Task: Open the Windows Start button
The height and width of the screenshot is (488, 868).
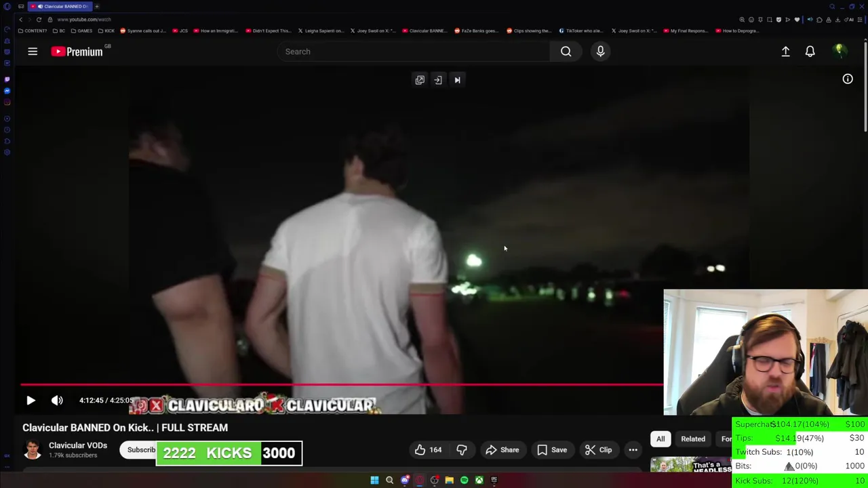Action: click(x=374, y=481)
